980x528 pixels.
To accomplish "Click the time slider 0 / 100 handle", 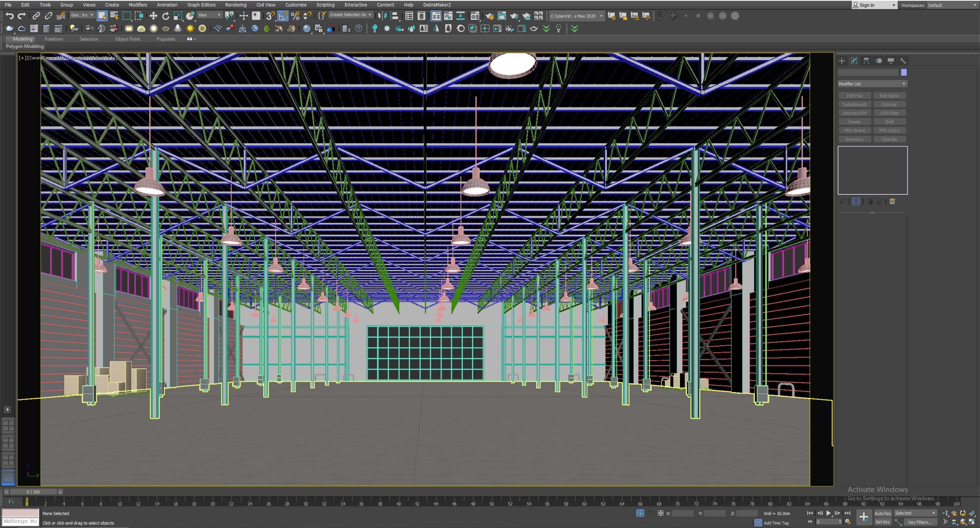I will coord(33,492).
